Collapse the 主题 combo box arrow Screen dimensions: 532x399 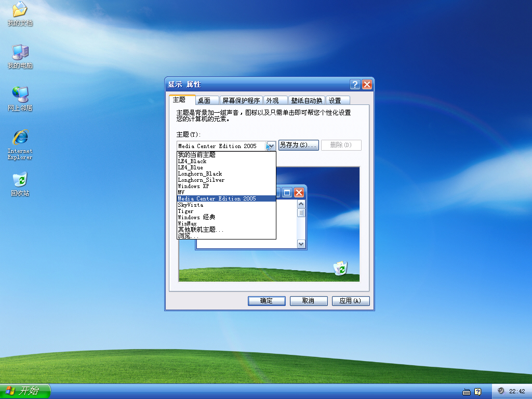pos(270,146)
